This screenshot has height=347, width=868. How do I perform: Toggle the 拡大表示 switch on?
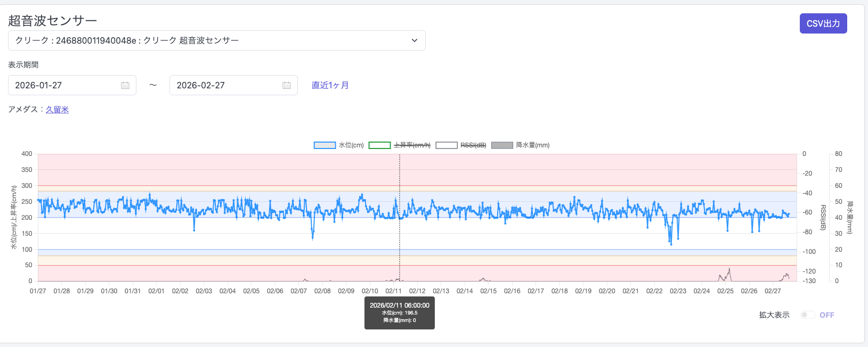click(808, 315)
